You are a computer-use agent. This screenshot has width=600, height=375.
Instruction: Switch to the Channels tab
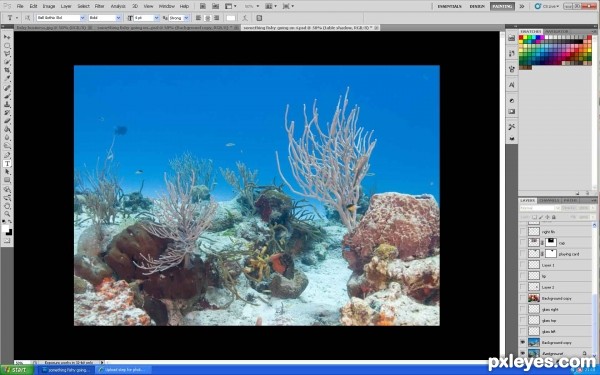point(549,201)
